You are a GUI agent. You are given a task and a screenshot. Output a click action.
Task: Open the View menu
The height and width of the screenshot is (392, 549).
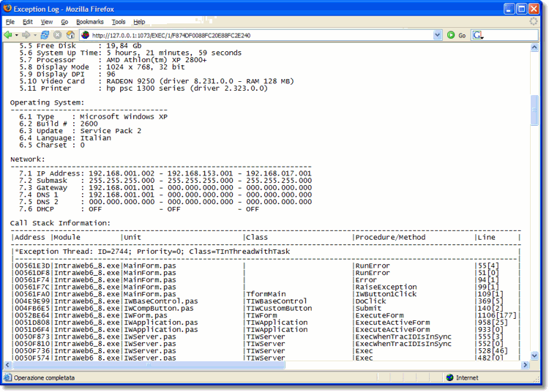click(x=47, y=22)
